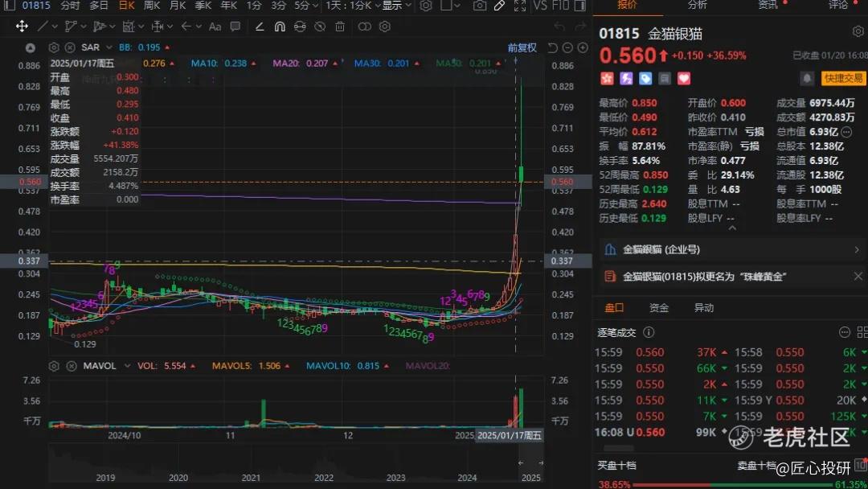Viewport: 868px width, 489px height.
Task: Switch tick trades to grid view
Action: point(862,332)
